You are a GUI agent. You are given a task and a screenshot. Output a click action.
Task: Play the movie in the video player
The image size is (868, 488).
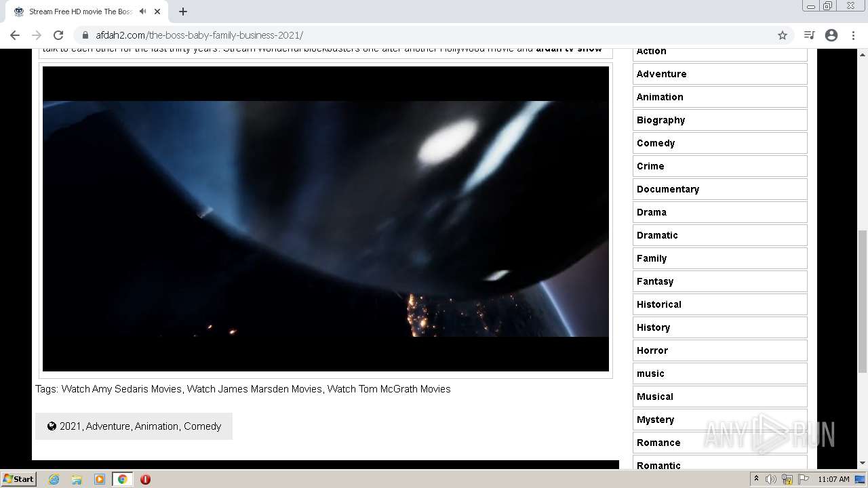pos(325,219)
